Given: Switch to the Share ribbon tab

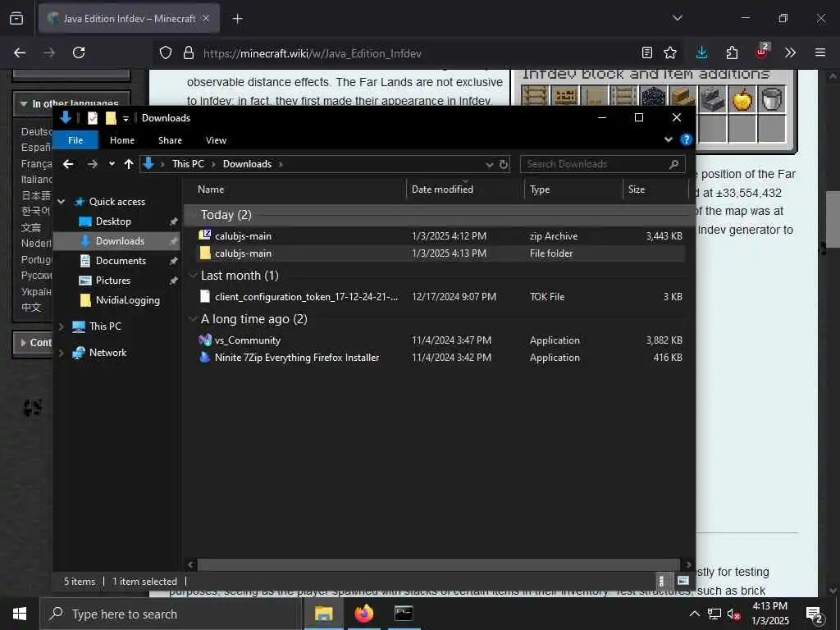Looking at the screenshot, I should 170,139.
